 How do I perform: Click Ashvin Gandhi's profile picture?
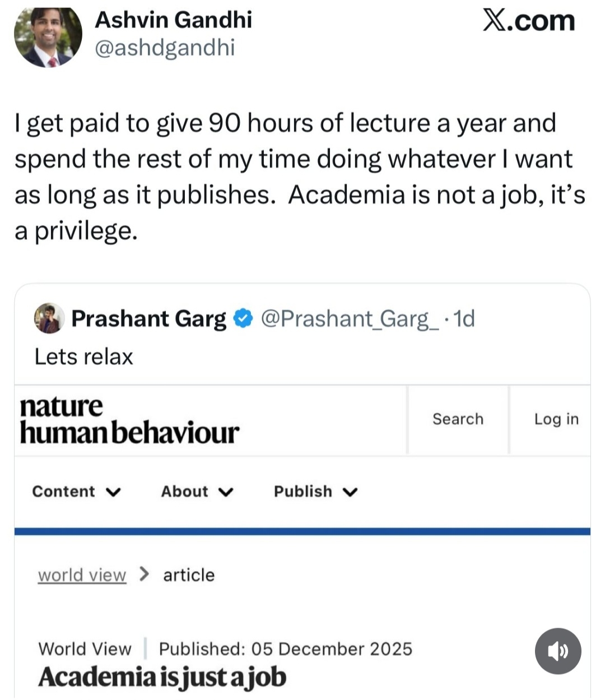point(48,37)
